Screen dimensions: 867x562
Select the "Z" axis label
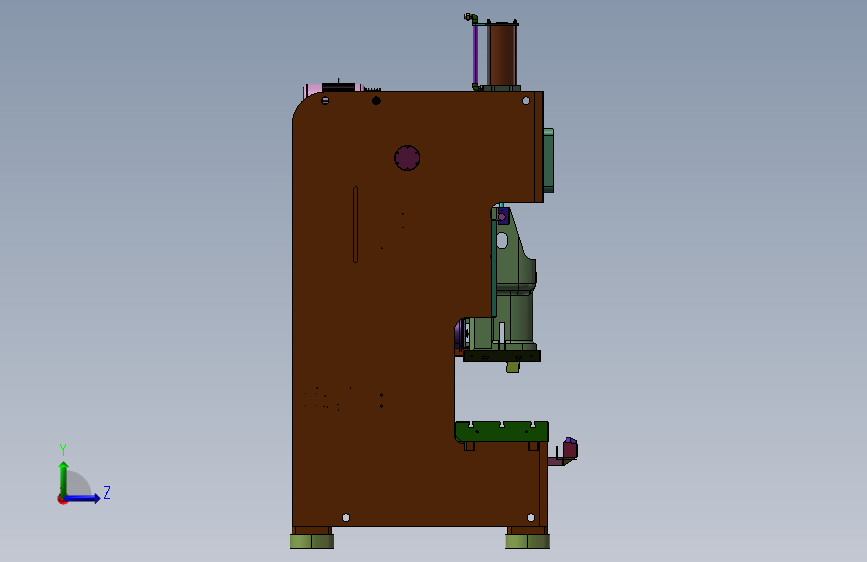point(107,492)
